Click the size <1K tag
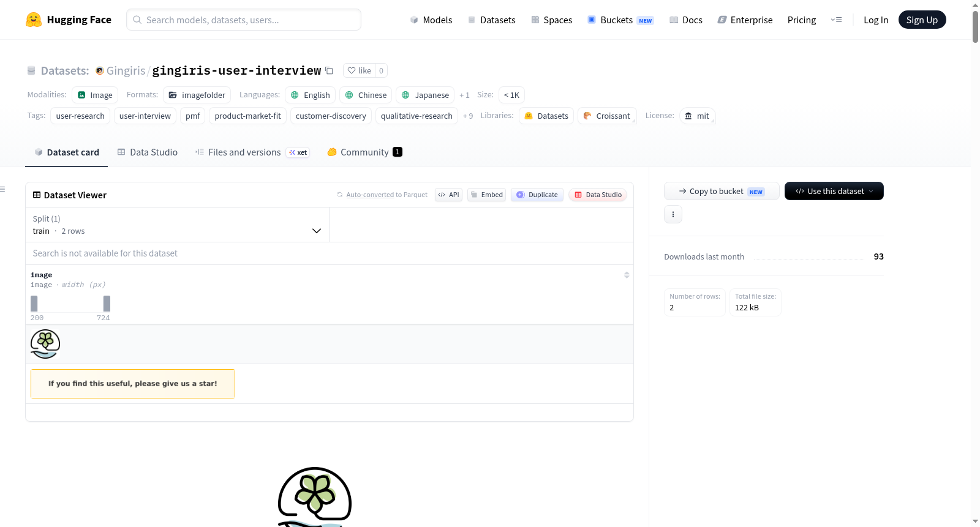The width and height of the screenshot is (980, 527). 511,95
